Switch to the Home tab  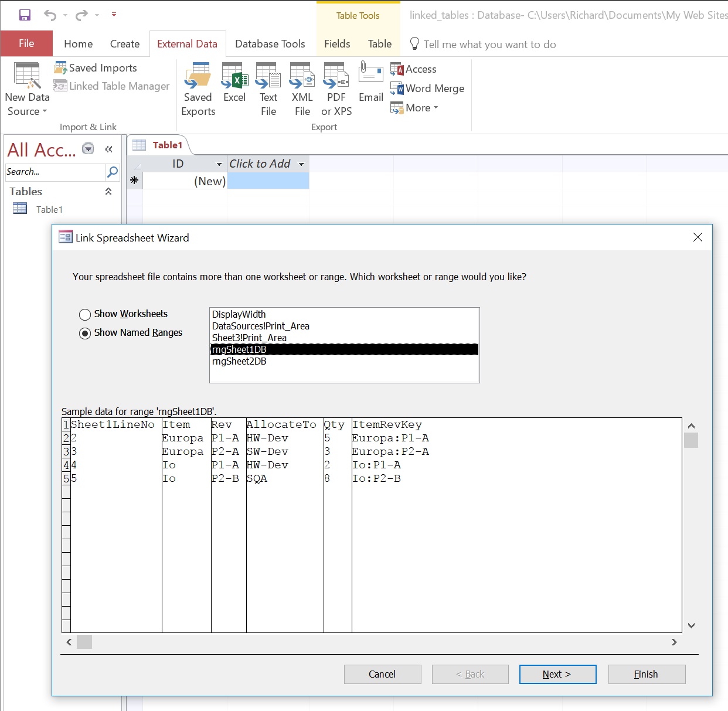tap(79, 44)
